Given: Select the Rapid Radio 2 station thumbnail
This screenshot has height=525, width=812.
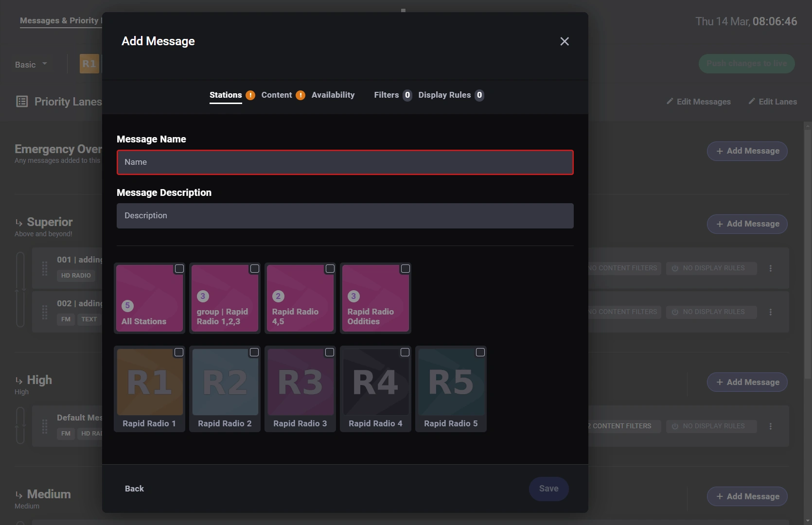Looking at the screenshot, I should tap(225, 382).
